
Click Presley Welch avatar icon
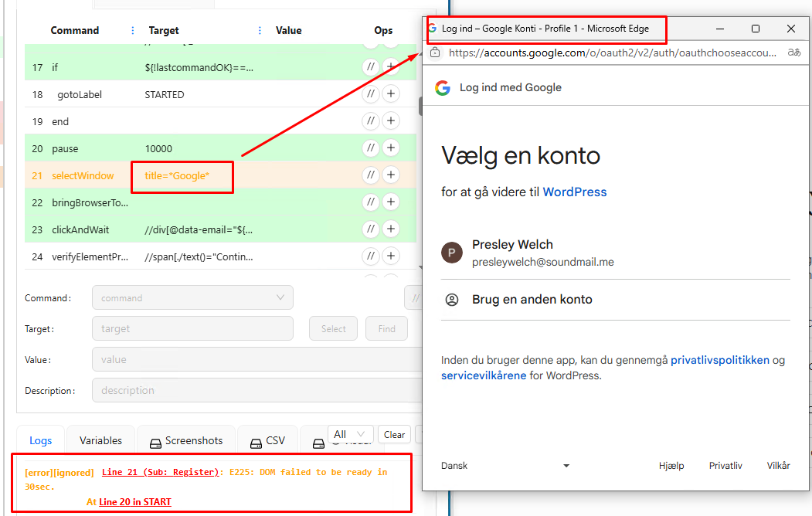tap(451, 253)
